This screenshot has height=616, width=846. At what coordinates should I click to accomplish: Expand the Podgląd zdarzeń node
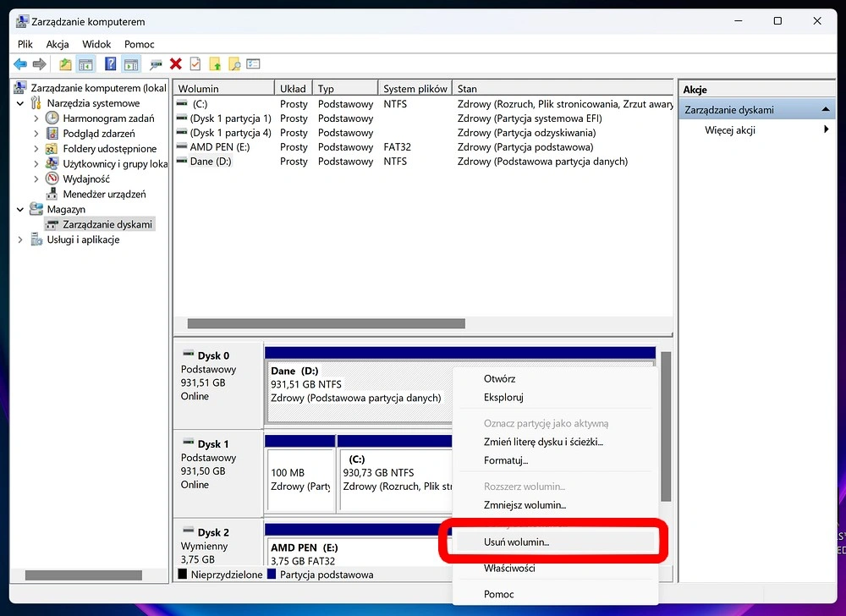click(36, 133)
